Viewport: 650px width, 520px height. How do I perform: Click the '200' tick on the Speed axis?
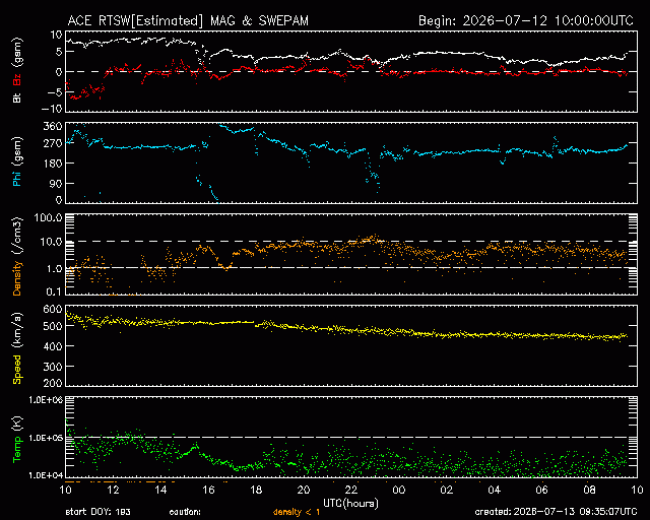53,383
